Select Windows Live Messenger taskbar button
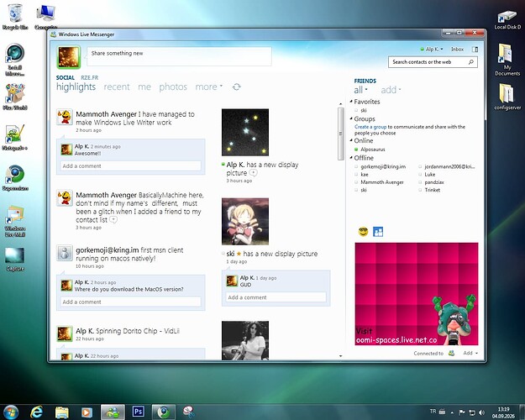The width and height of the screenshot is (525, 420). pos(113,412)
